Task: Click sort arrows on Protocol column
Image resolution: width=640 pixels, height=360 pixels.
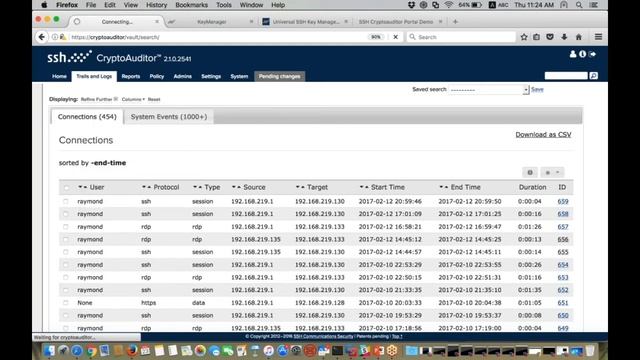Action: (146, 187)
